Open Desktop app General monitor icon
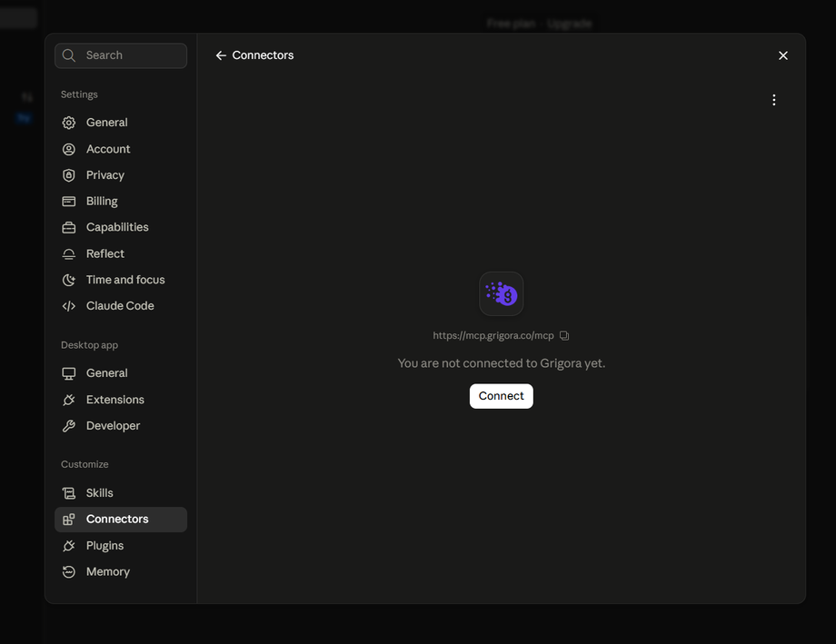 69,373
